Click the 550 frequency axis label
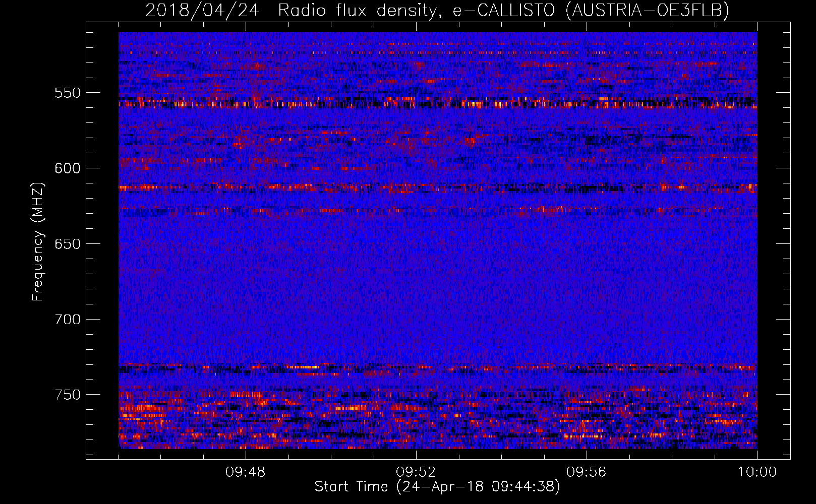This screenshot has width=816, height=504. tap(68, 93)
